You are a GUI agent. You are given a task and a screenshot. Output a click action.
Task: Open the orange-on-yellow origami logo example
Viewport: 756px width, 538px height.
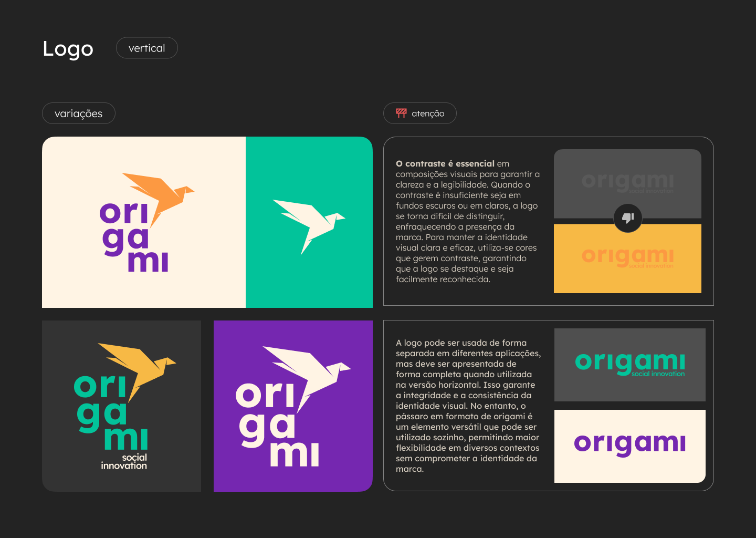[x=627, y=257]
